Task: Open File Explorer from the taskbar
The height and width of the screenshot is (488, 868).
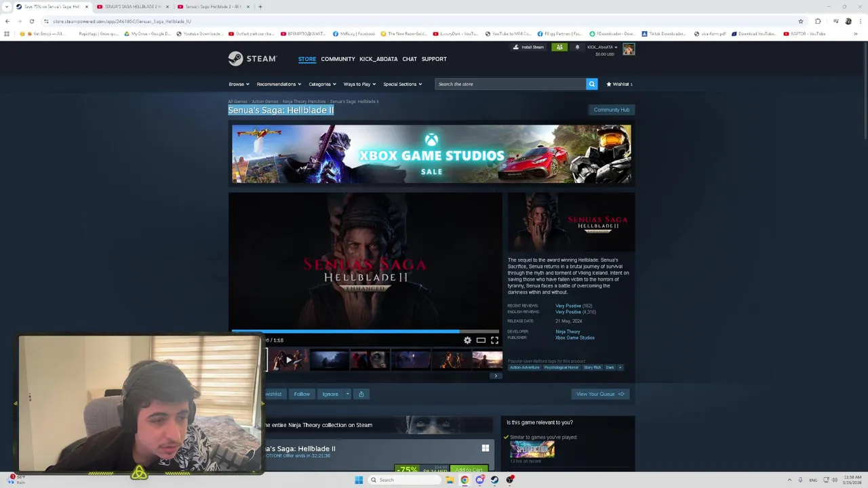Action: 450,480
